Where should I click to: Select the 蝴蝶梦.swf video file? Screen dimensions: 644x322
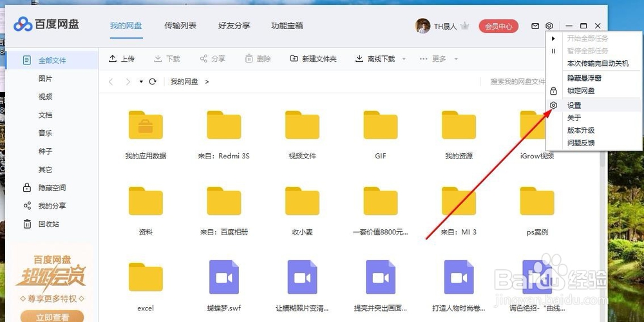224,277
